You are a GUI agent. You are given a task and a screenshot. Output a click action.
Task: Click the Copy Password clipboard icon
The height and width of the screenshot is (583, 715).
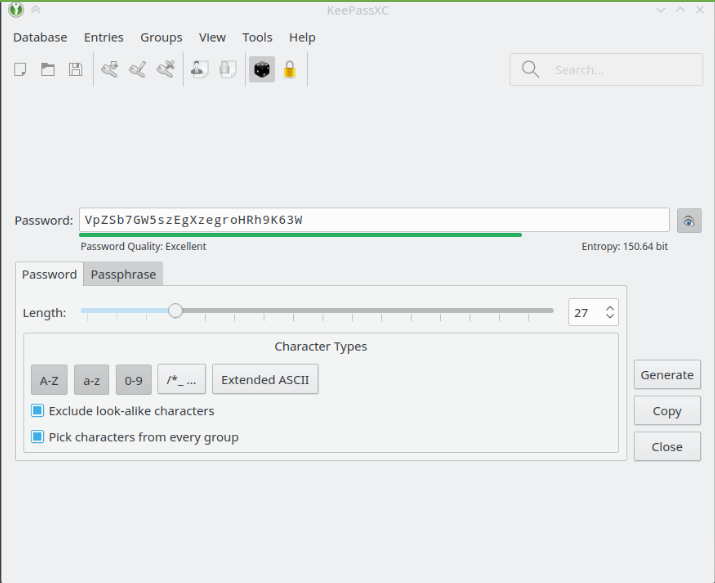228,70
